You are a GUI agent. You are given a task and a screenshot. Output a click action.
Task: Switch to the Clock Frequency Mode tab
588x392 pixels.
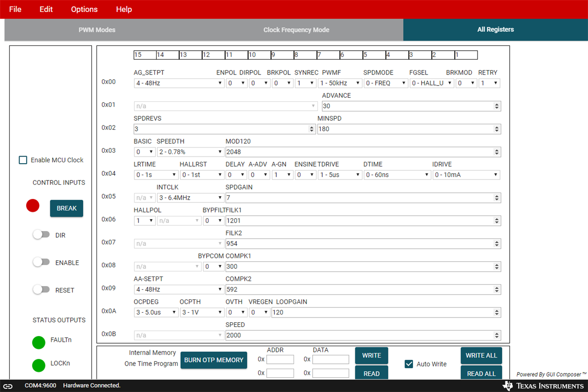click(296, 30)
